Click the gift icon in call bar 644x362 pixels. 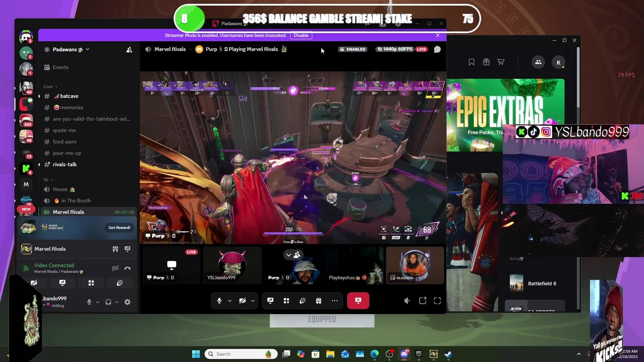[318, 301]
